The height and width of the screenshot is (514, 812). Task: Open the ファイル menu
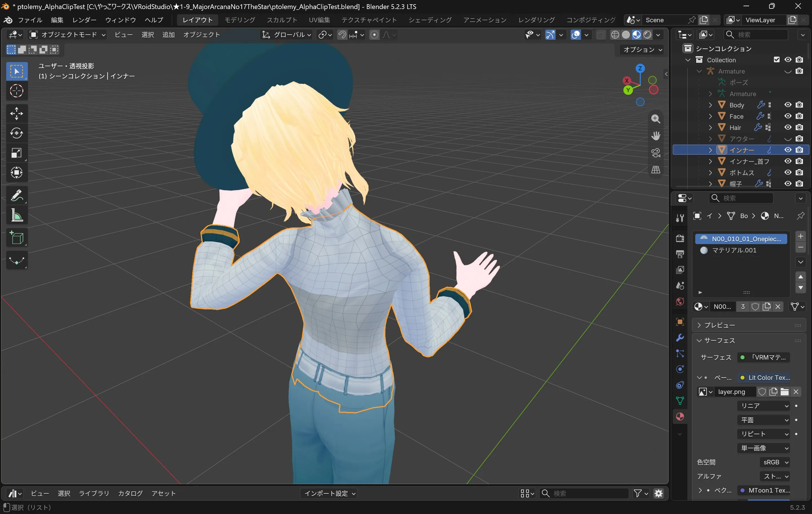coord(30,20)
